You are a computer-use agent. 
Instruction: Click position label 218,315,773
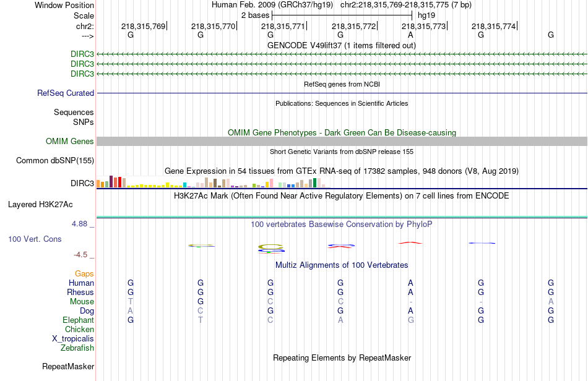(x=424, y=26)
